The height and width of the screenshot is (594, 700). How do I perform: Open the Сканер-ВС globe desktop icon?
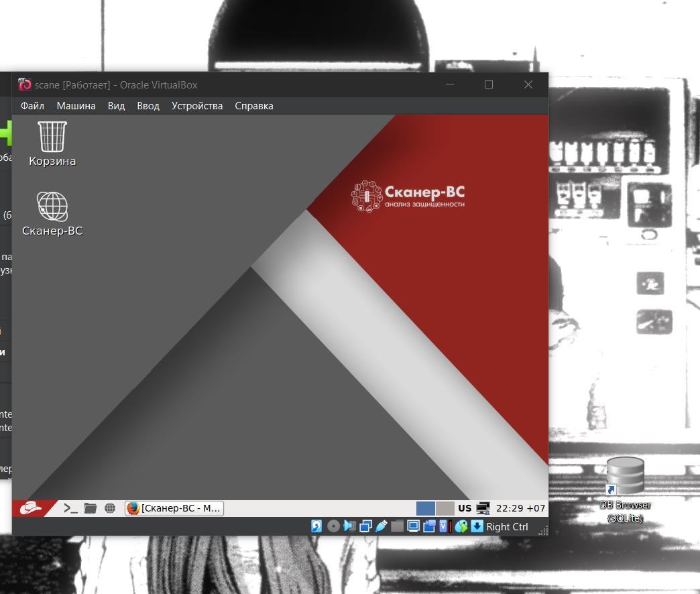[x=52, y=214]
